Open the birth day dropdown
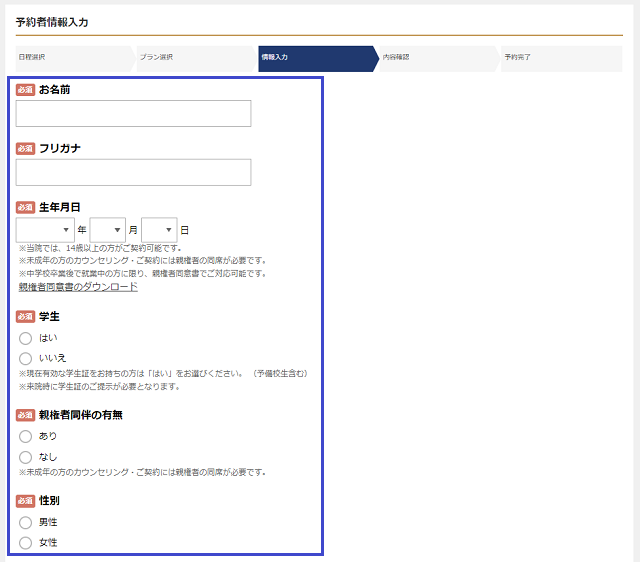 [x=159, y=230]
